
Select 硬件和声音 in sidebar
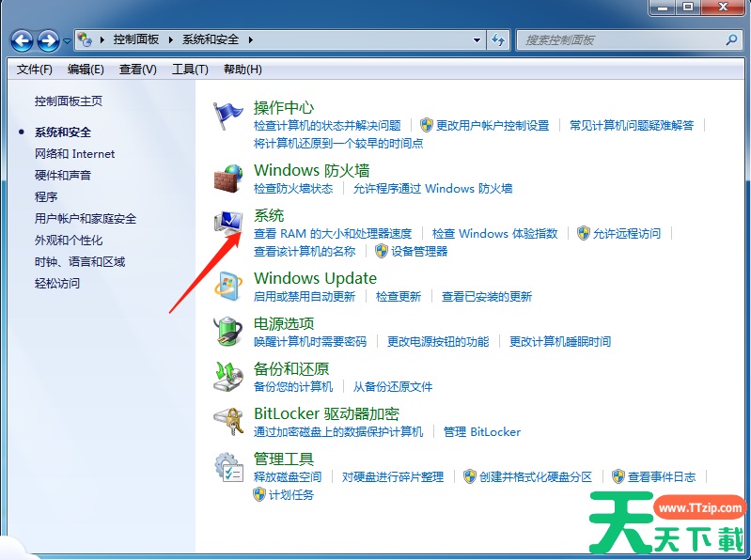tap(63, 175)
